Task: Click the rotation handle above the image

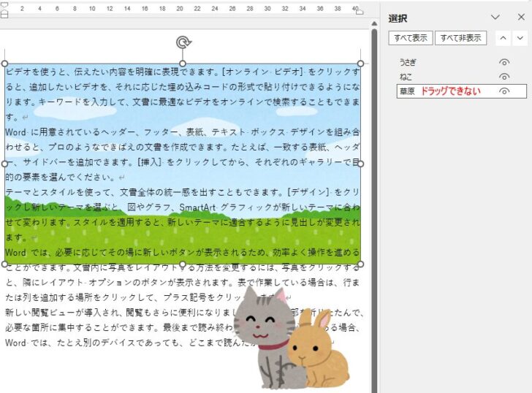Action: (183, 42)
